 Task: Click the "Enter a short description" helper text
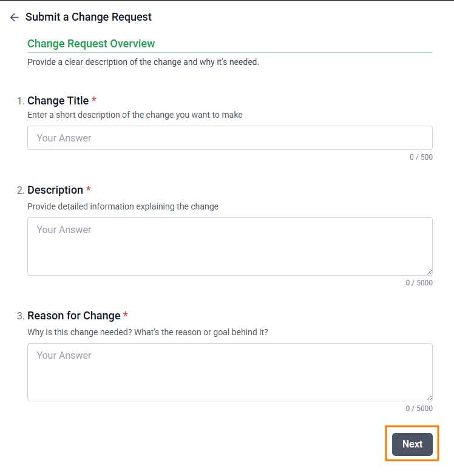click(135, 115)
